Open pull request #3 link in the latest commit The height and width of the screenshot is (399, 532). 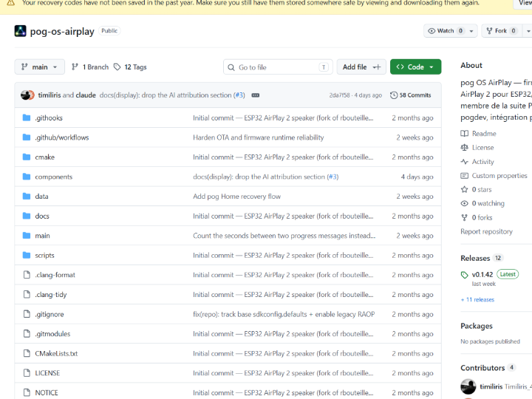(239, 95)
